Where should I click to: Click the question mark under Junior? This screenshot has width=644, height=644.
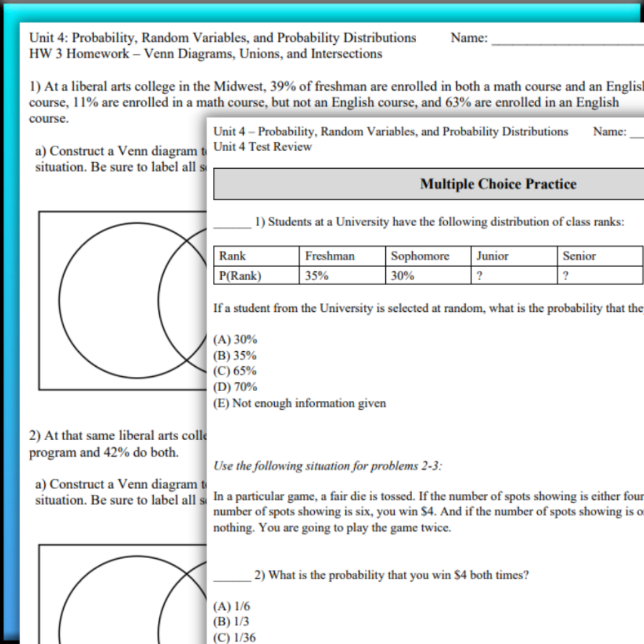(479, 275)
